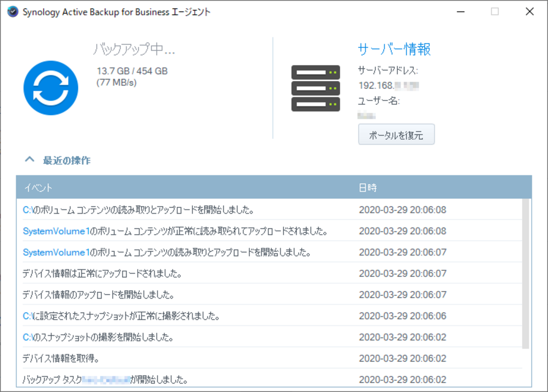
Task: Click the server rack icon
Action: (x=315, y=88)
